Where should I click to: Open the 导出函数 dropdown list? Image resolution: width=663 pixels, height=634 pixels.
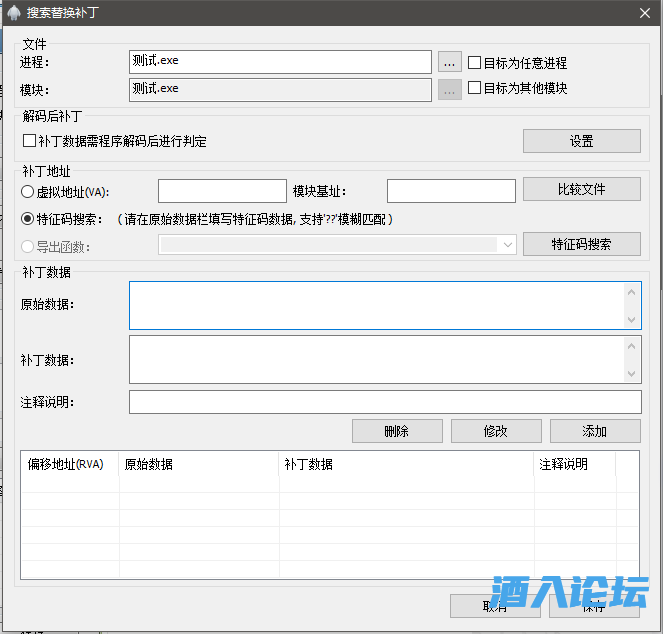click(508, 245)
